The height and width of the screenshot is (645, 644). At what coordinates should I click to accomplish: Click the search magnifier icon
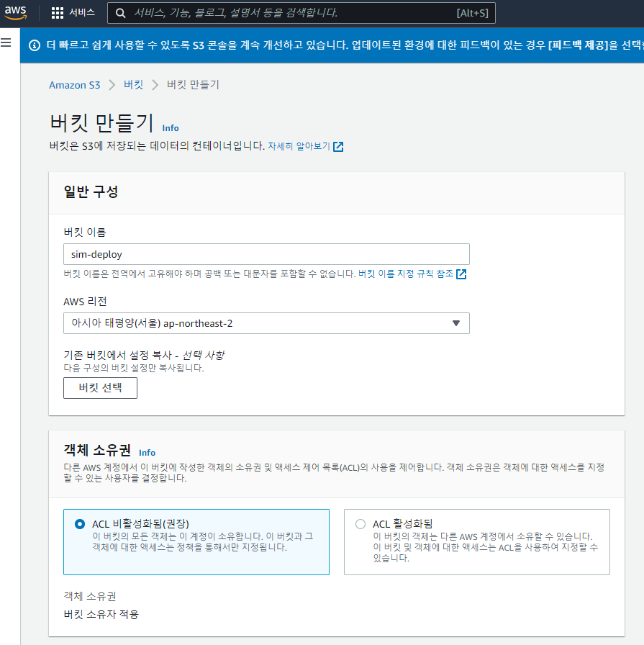pyautogui.click(x=120, y=13)
